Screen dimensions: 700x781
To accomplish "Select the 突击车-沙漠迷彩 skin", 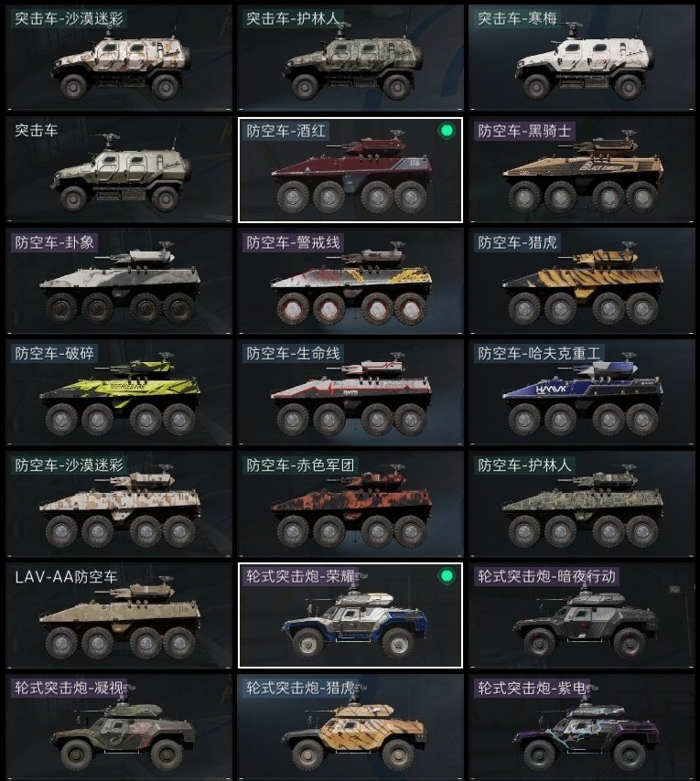I will [119, 58].
